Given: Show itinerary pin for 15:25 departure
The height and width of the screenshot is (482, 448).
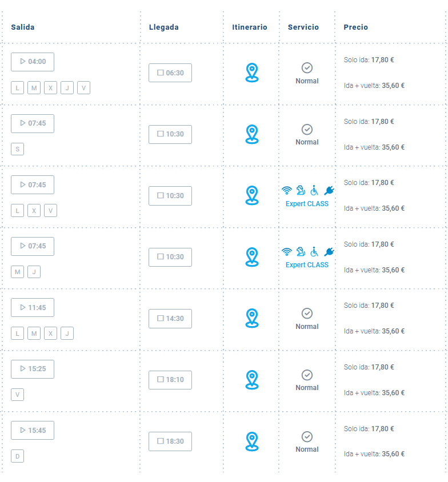Looking at the screenshot, I should pyautogui.click(x=252, y=379).
